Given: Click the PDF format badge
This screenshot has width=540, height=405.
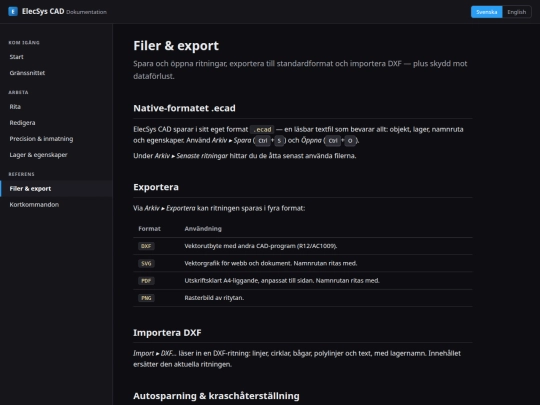Looking at the screenshot, I should pyautogui.click(x=146, y=281).
